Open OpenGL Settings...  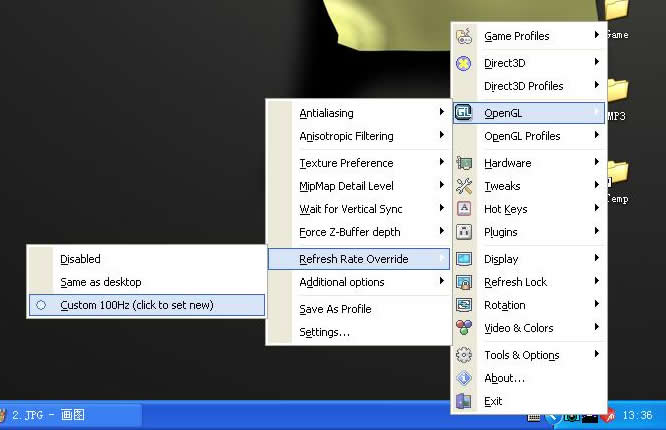pyautogui.click(x=324, y=332)
